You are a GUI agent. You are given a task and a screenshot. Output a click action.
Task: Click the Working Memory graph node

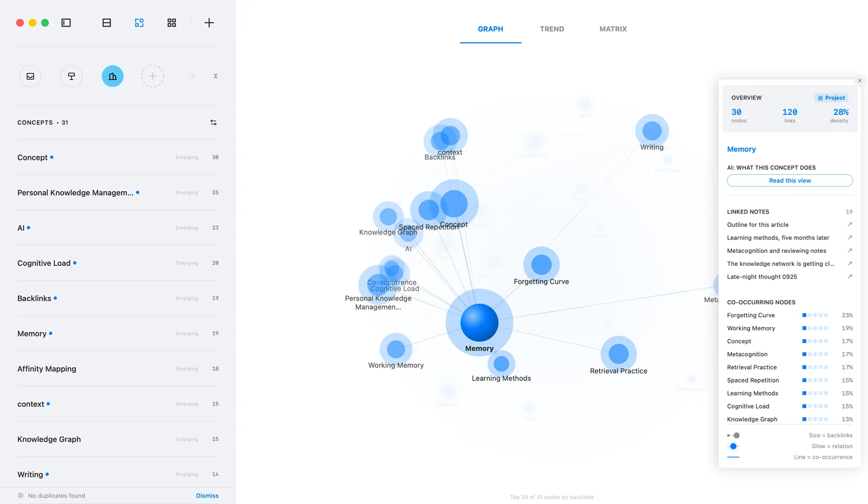click(x=396, y=349)
